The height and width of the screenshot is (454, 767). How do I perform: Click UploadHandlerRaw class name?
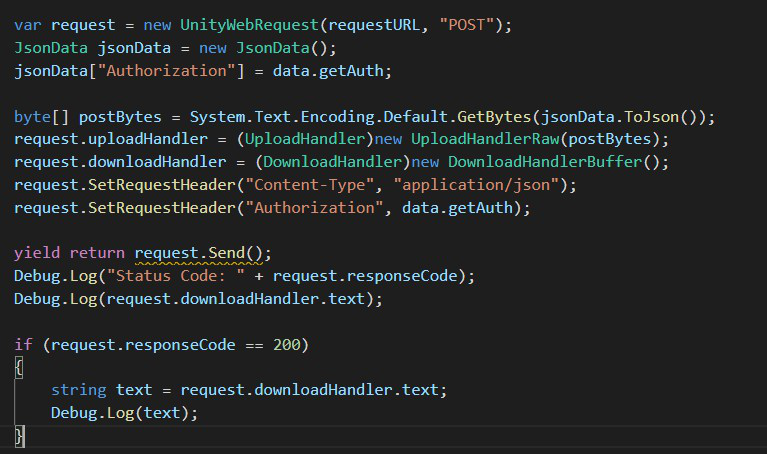click(x=485, y=139)
